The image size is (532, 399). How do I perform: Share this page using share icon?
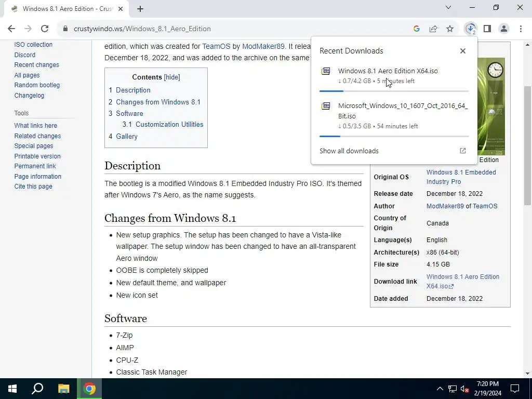[x=433, y=29]
